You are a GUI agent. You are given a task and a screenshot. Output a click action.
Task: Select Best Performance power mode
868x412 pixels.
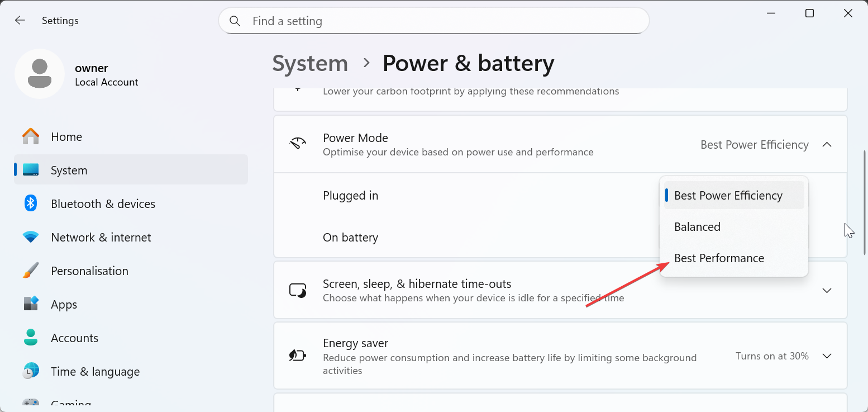[x=719, y=258]
